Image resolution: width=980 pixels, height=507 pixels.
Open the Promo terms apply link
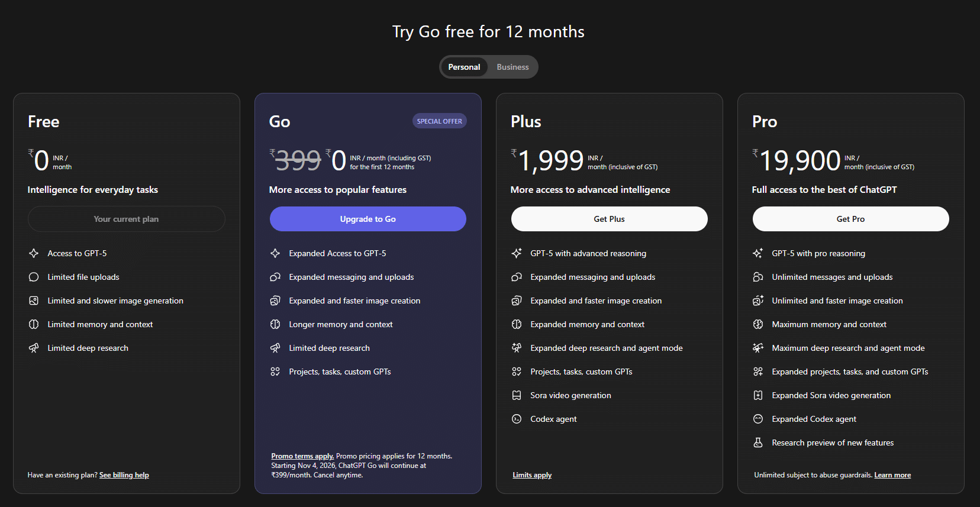coord(302,456)
